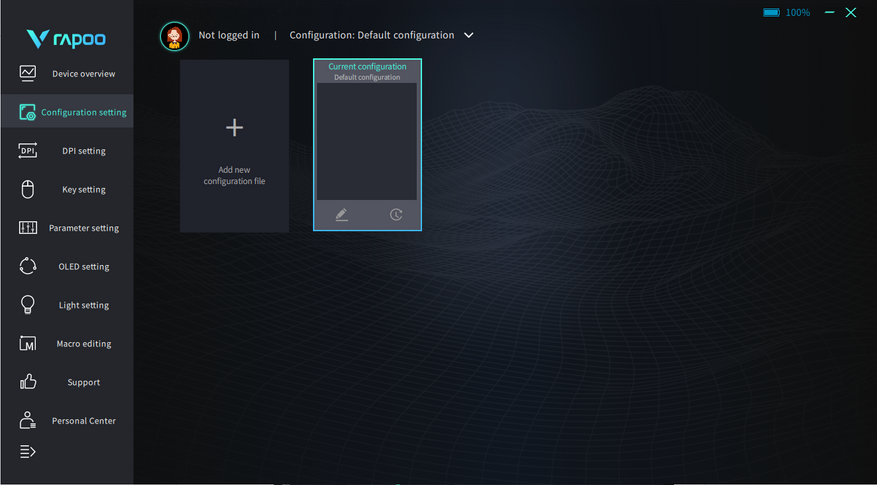Close the Rapoo application window
877x485 pixels.
pos(851,12)
